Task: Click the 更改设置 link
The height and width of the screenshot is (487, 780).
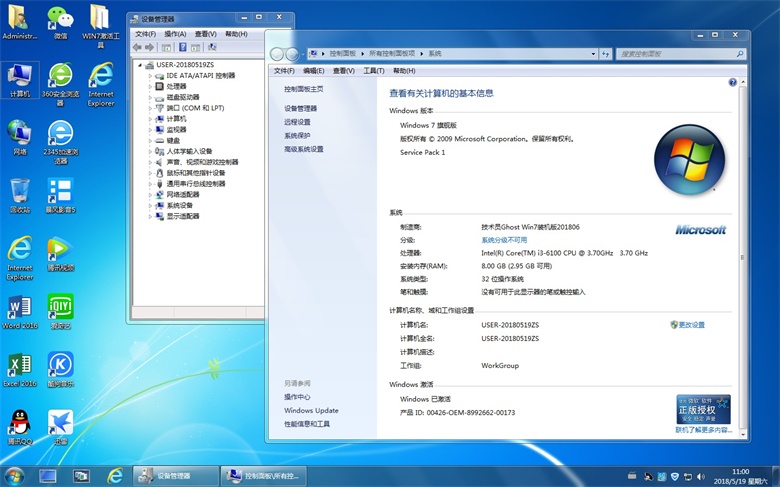Action: [x=691, y=325]
